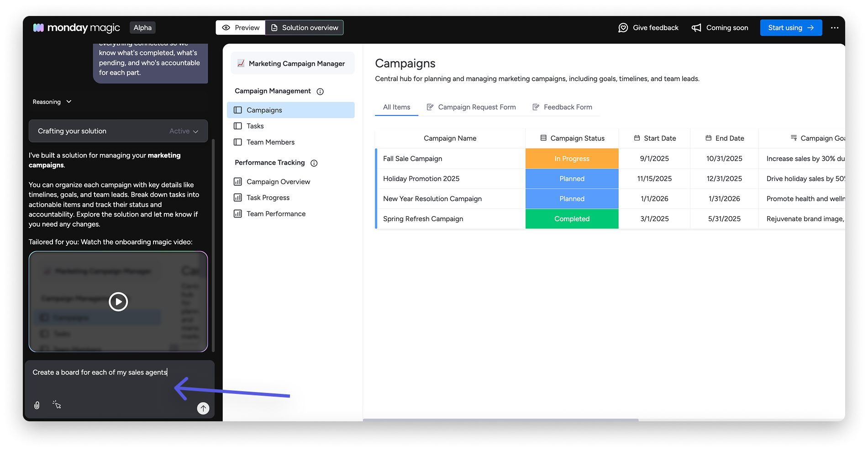This screenshot has width=868, height=451.
Task: Open the Tasks board
Action: (290, 126)
